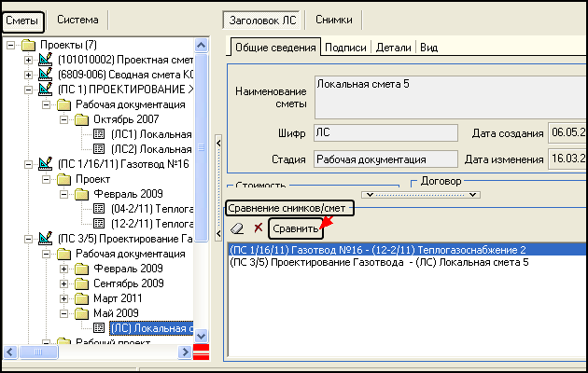Expand the Сентябрь 2009 folder node
Screen dimensions: 588x373
[64, 283]
